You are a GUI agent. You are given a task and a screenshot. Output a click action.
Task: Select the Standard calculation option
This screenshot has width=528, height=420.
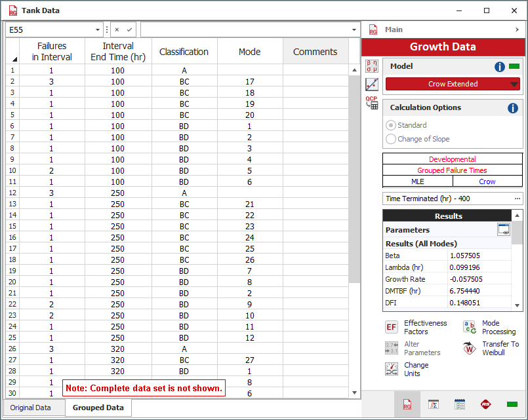392,125
